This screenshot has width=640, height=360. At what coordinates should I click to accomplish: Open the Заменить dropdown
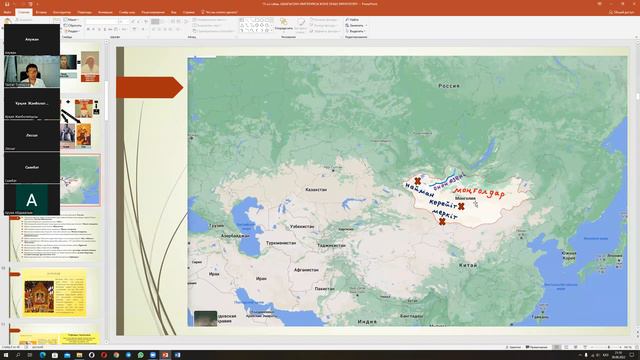coord(356,25)
